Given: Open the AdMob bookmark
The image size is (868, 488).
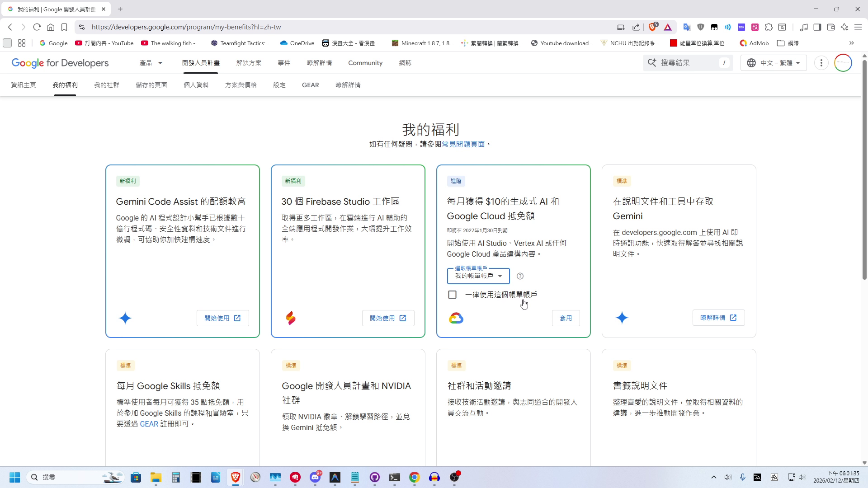Looking at the screenshot, I should pos(754,43).
